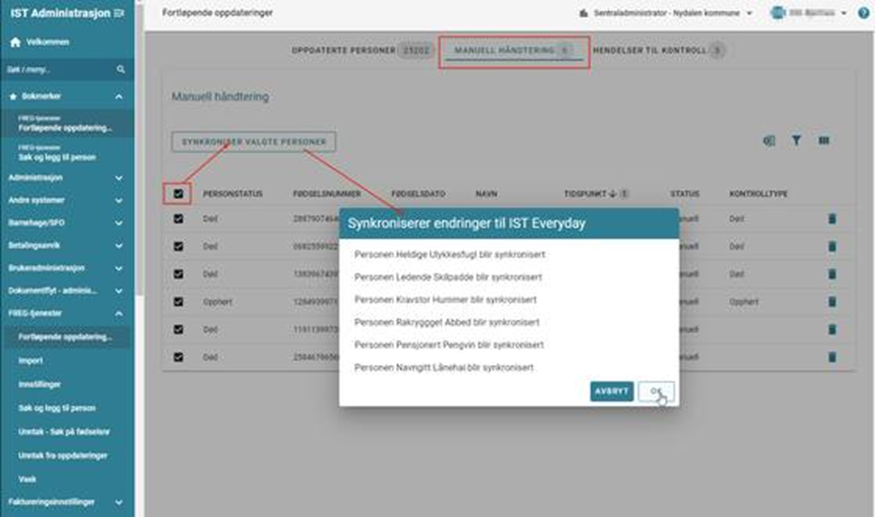Click the Avbryt button in the dialog

[611, 391]
